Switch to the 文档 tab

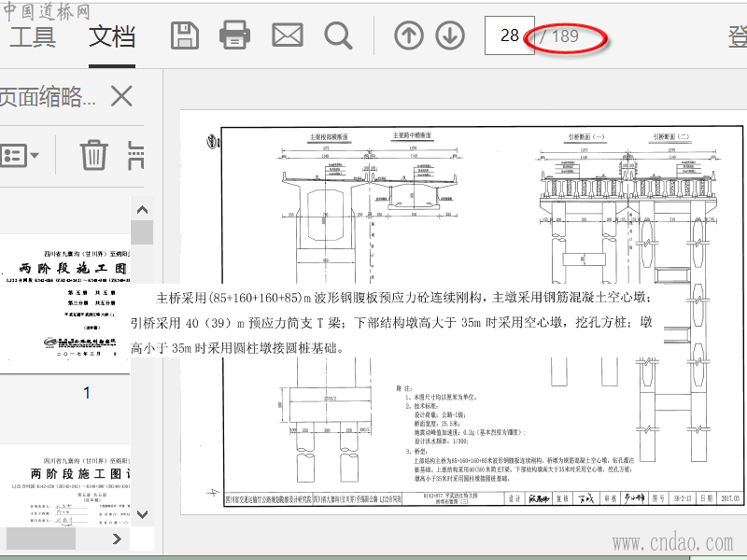pyautogui.click(x=112, y=36)
